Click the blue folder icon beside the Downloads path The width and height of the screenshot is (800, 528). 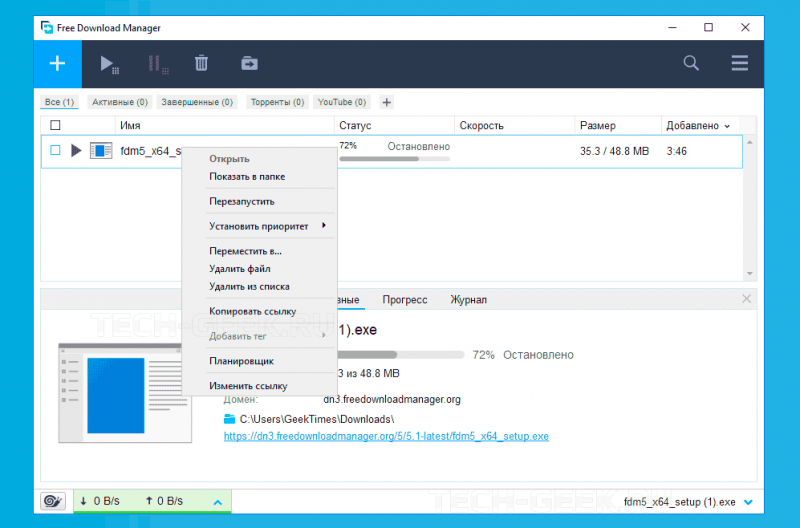[x=230, y=419]
